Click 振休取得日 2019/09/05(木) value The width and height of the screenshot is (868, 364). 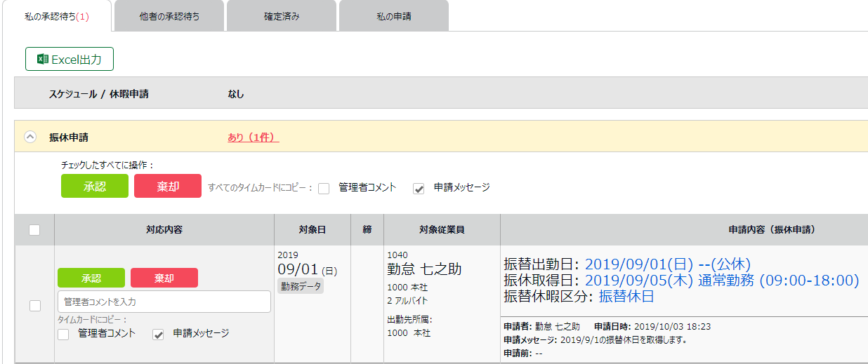coord(722,281)
